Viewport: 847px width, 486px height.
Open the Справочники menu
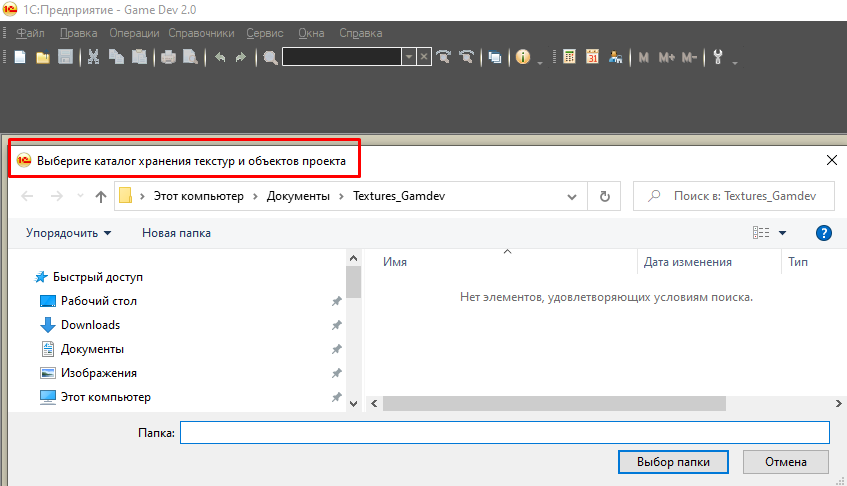201,33
